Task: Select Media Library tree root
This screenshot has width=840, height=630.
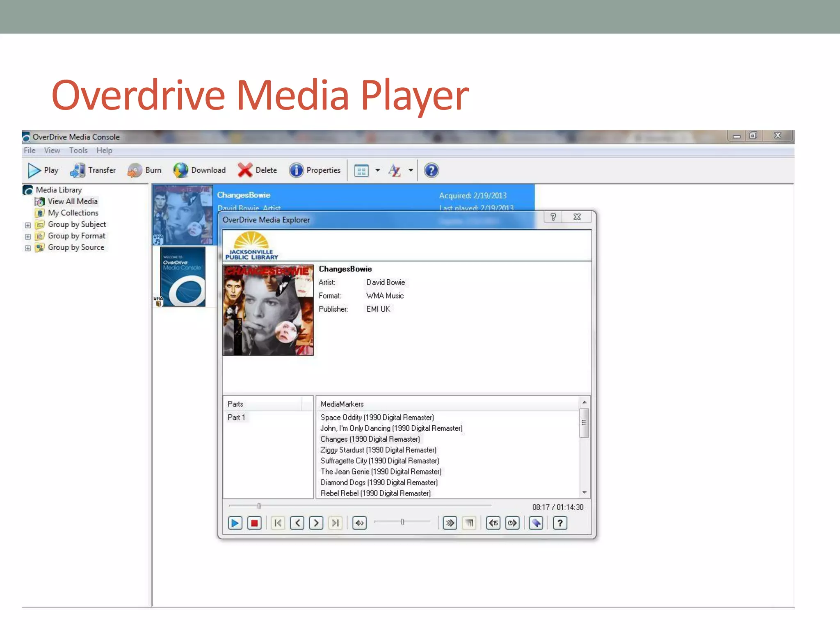Action: point(59,190)
